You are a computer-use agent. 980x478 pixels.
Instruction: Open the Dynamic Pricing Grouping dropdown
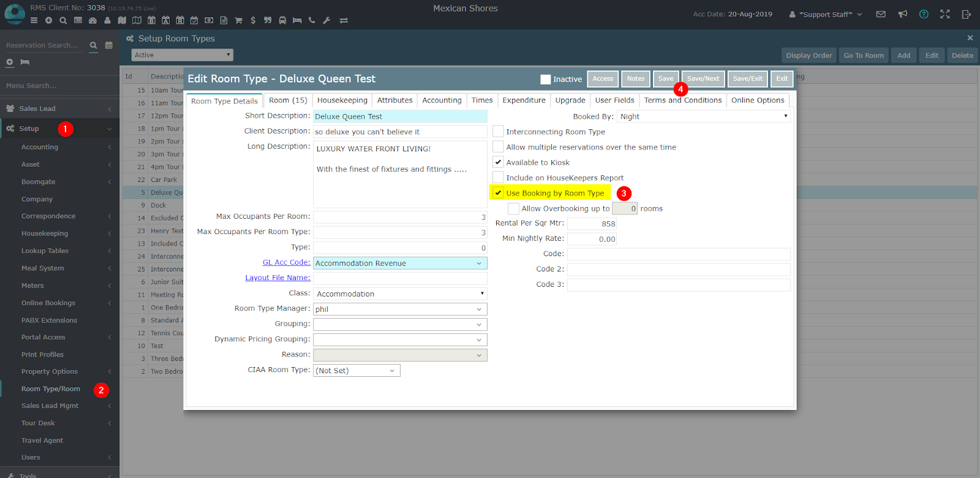[x=400, y=340]
